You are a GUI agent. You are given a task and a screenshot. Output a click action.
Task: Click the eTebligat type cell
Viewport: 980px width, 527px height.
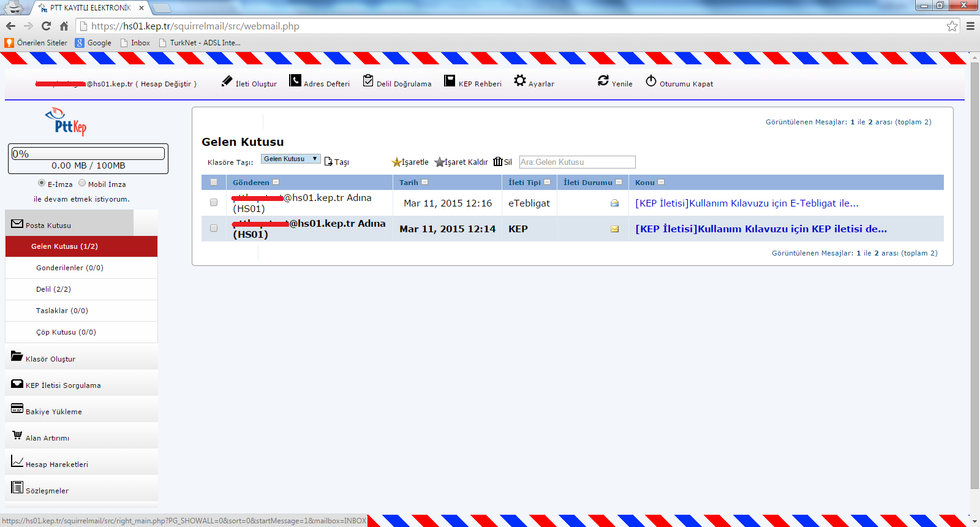click(x=529, y=203)
